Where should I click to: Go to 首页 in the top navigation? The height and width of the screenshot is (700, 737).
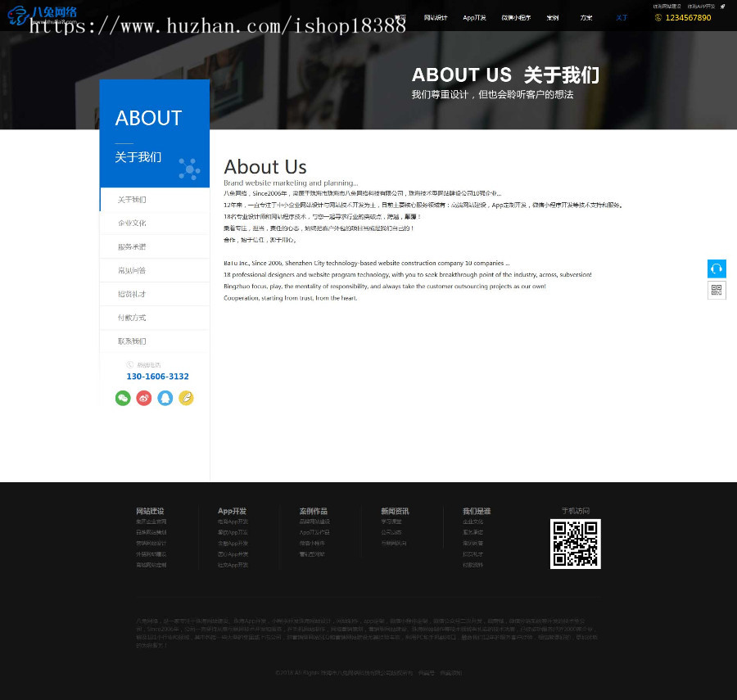(x=400, y=18)
